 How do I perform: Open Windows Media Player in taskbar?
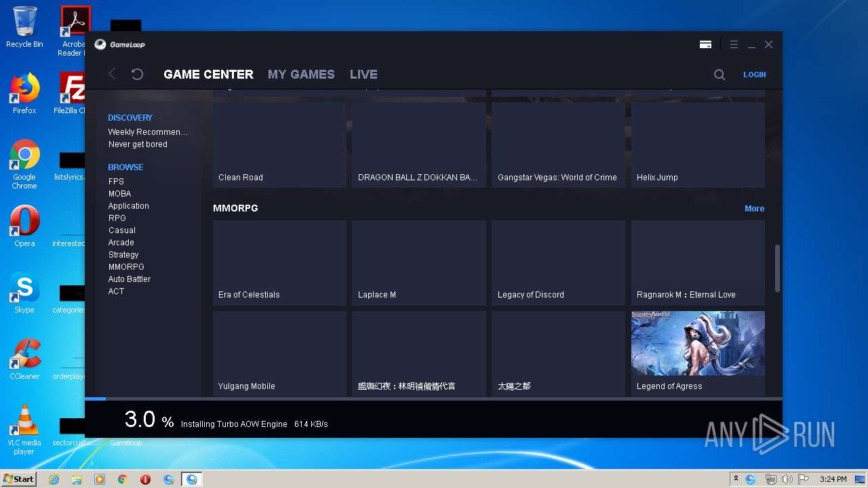(100, 479)
